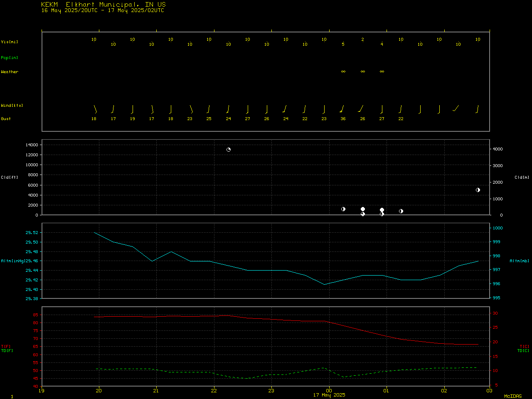Click the TD[C] label on right
Screen dimensions: 532x399
523,351
